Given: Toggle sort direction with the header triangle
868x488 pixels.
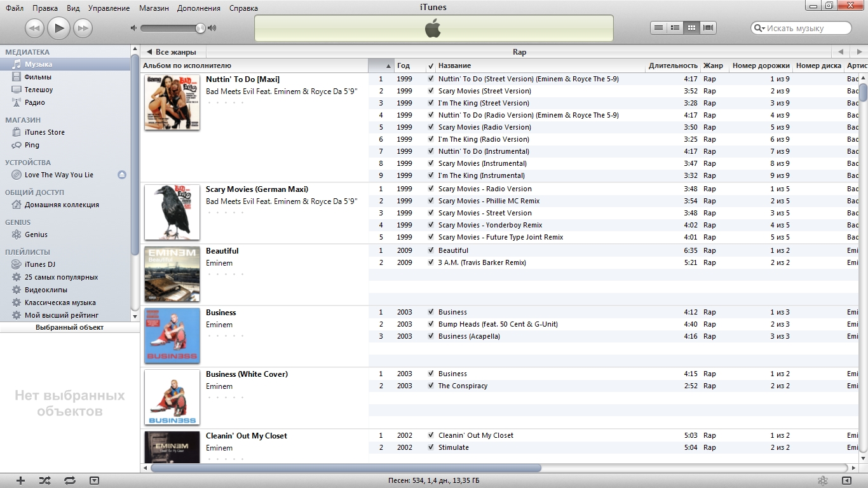Looking at the screenshot, I should [x=388, y=66].
